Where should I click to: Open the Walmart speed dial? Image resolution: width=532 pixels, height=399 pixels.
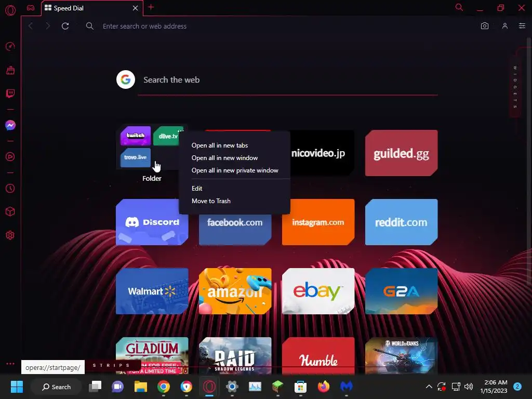pos(152,291)
